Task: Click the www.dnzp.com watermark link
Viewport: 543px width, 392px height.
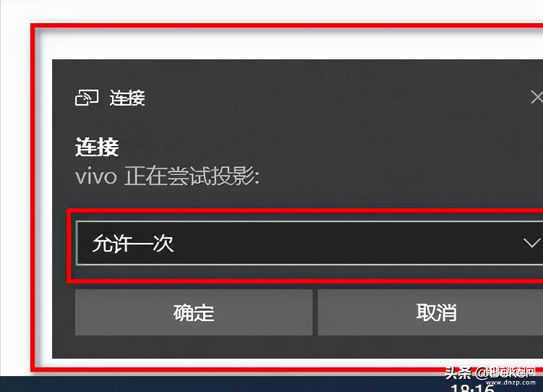Action: click(x=510, y=383)
